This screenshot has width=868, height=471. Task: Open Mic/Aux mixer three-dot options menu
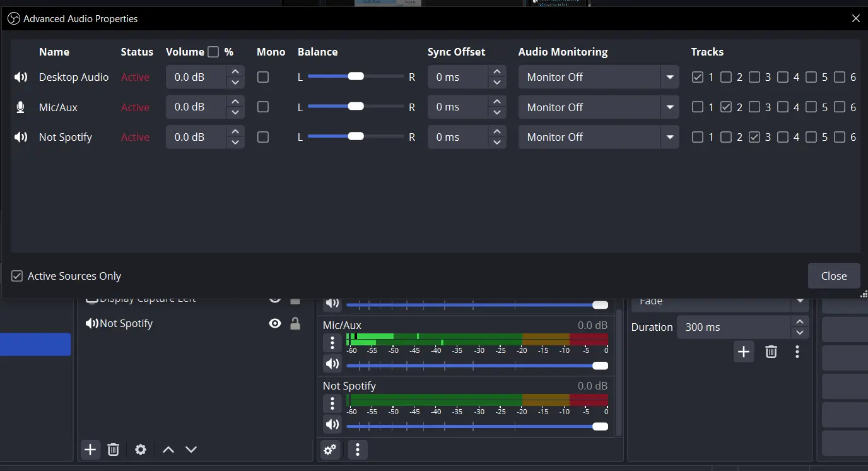pos(332,343)
